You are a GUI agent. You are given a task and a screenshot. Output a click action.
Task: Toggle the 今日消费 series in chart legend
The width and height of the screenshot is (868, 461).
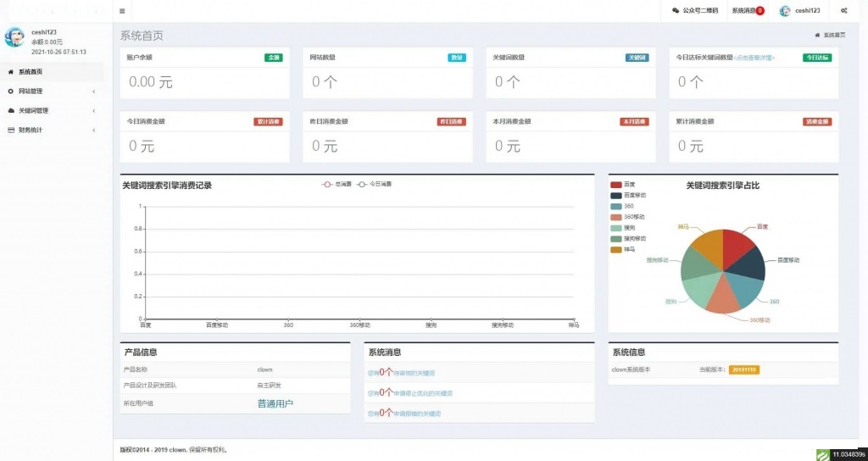(x=374, y=184)
